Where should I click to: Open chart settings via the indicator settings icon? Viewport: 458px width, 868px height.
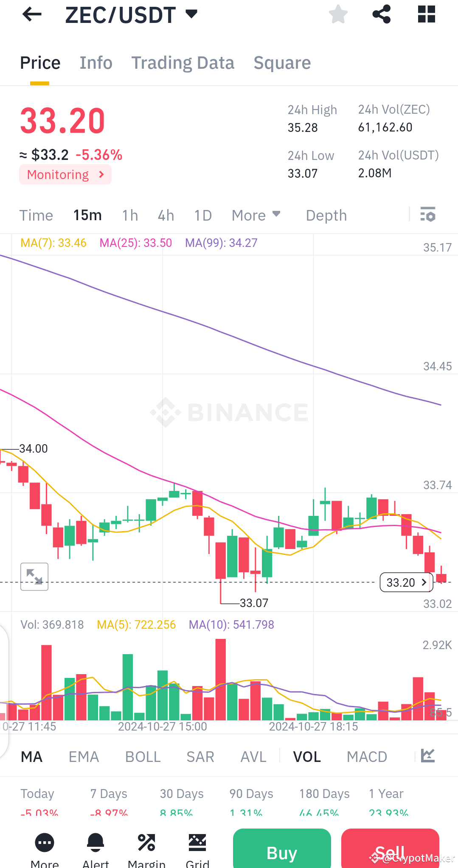click(x=428, y=215)
